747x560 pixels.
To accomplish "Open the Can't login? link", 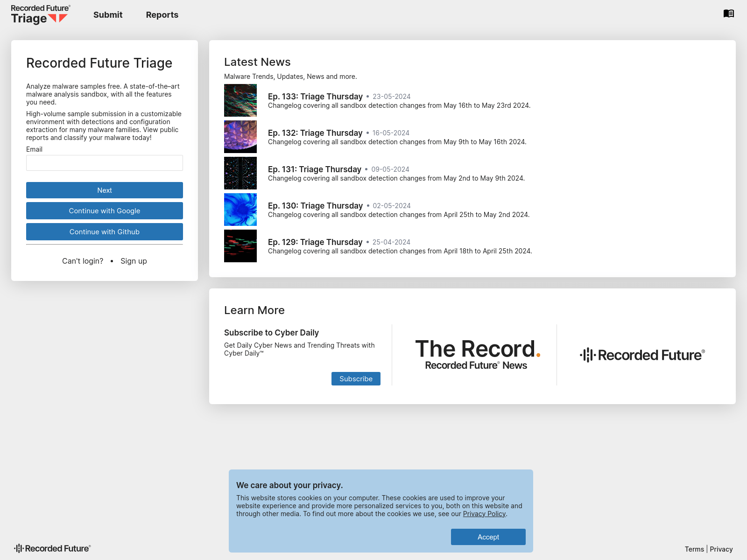I will 83,261.
